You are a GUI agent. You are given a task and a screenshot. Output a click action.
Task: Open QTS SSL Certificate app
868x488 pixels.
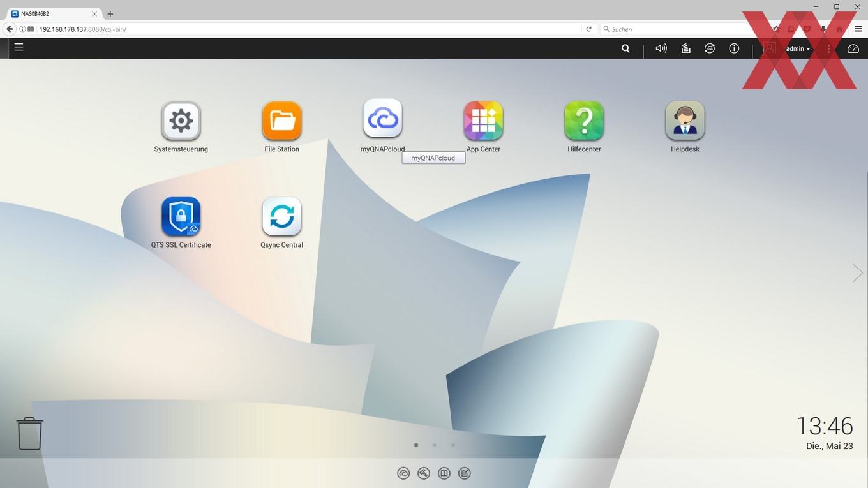pyautogui.click(x=181, y=216)
